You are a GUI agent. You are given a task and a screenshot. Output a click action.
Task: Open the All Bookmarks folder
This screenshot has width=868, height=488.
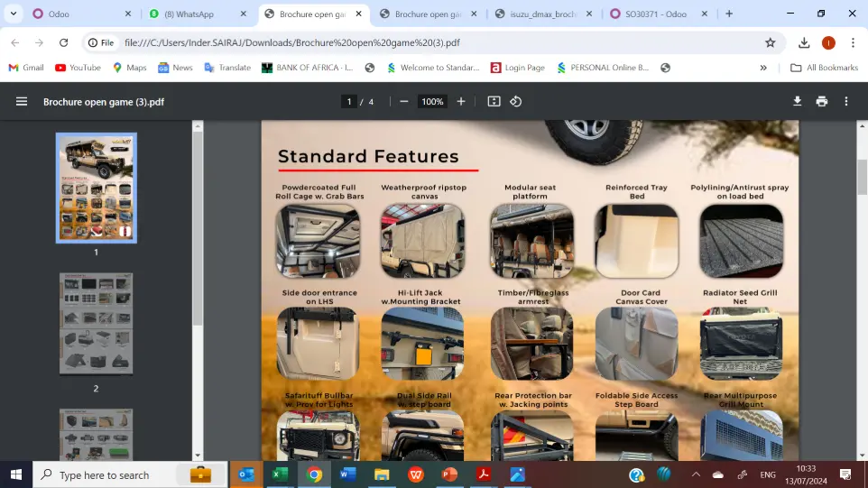click(824, 68)
